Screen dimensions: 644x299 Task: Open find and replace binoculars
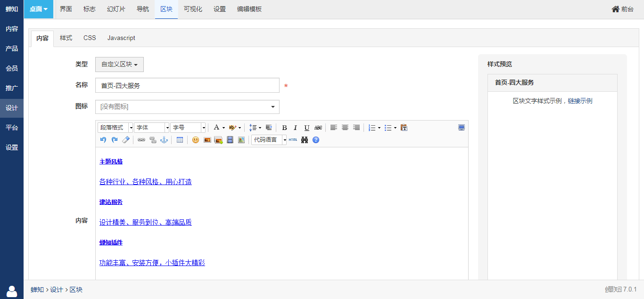[305, 140]
